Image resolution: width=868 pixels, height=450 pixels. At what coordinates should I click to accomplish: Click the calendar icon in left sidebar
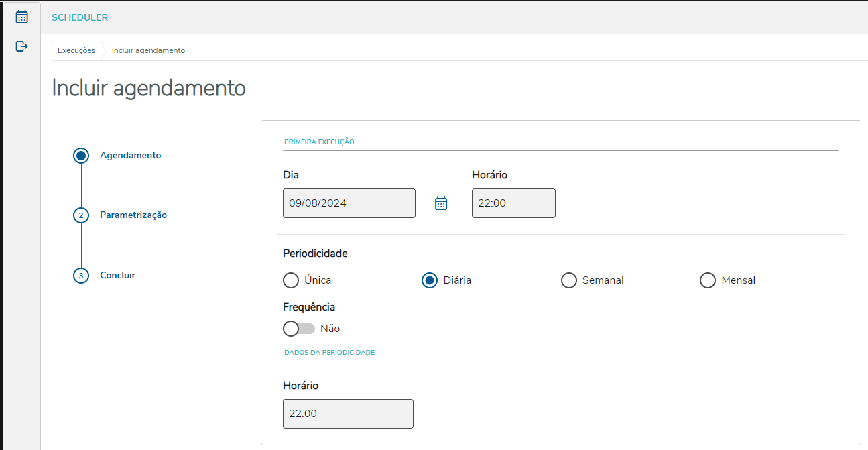coord(22,17)
